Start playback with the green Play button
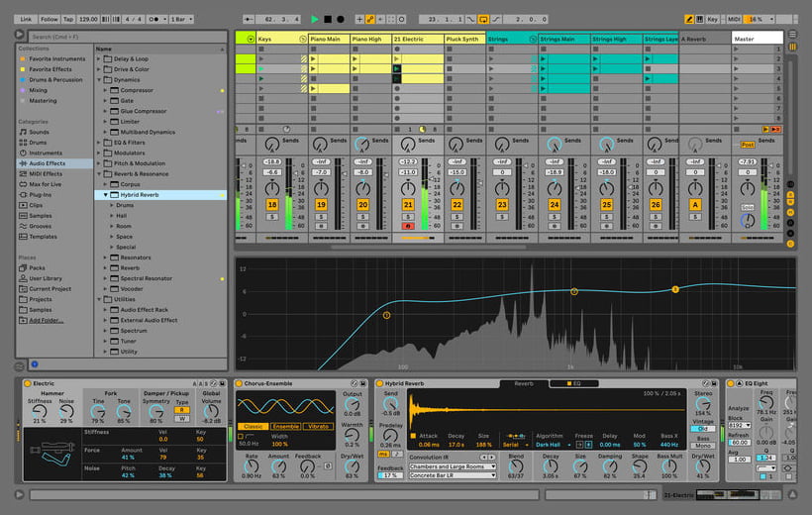Image resolution: width=812 pixels, height=515 pixels. pos(314,19)
